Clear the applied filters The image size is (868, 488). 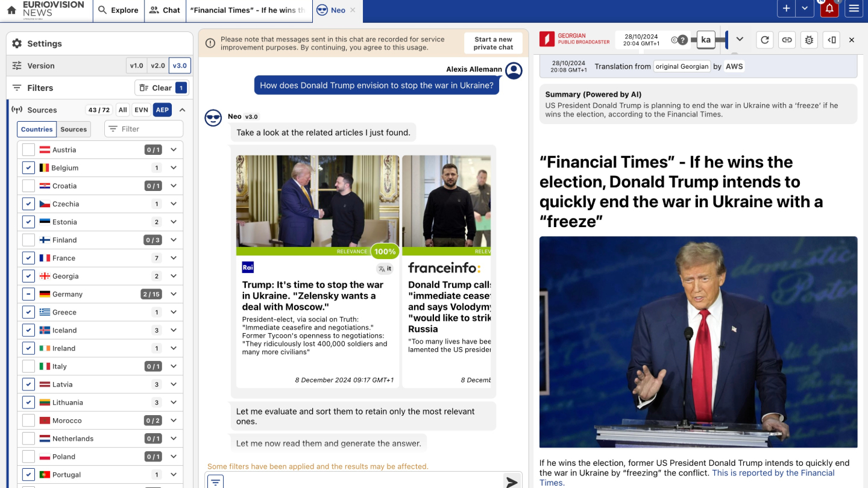162,88
